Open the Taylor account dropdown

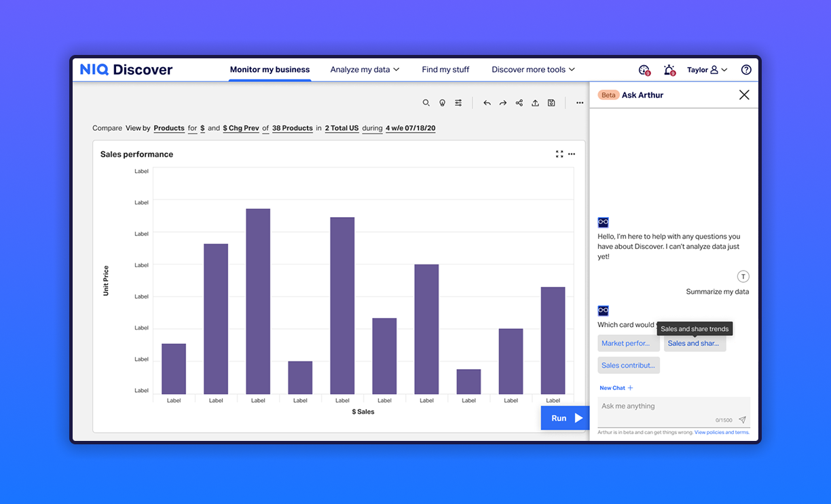707,70
